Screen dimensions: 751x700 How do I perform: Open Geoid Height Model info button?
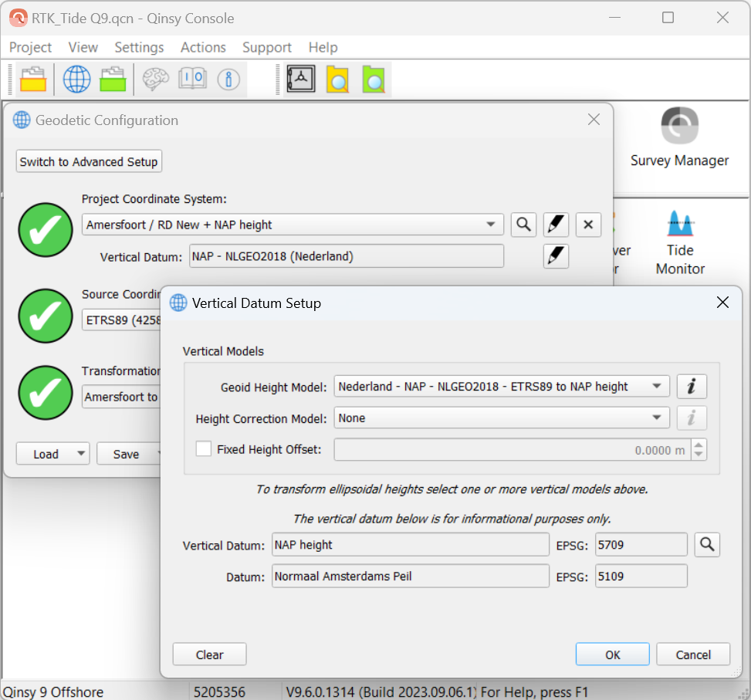(692, 387)
